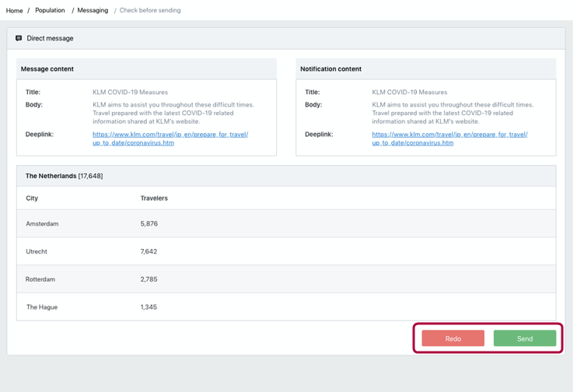The image size is (577, 392).
Task: Click the green Send button
Action: click(525, 338)
